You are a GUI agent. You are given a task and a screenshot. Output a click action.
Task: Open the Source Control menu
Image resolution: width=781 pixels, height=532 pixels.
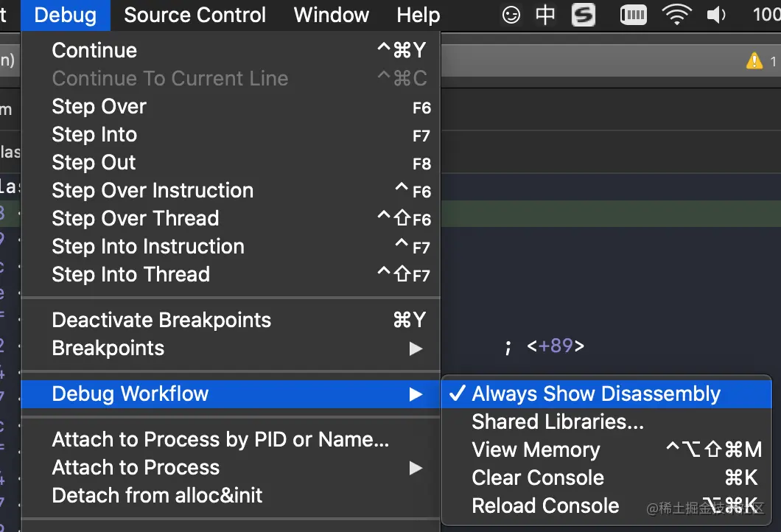coord(195,15)
